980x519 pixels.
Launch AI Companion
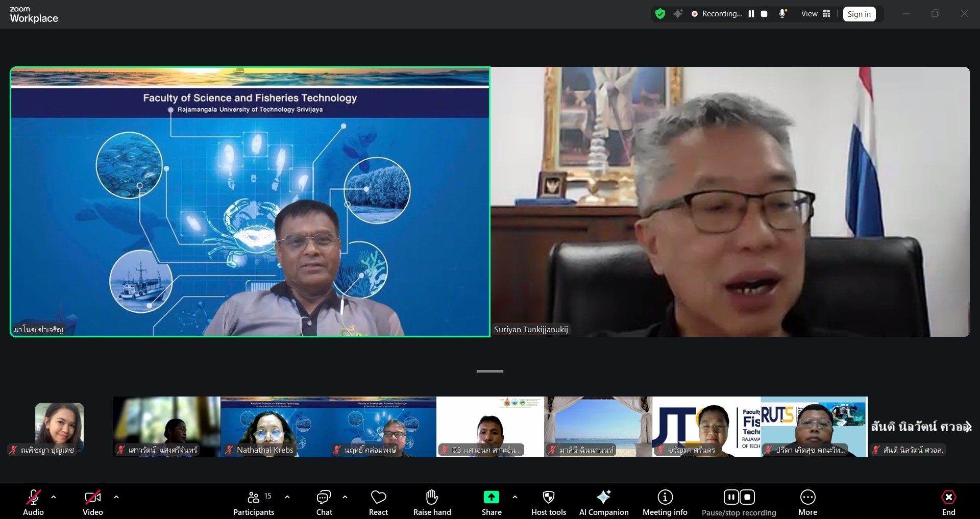coord(604,503)
